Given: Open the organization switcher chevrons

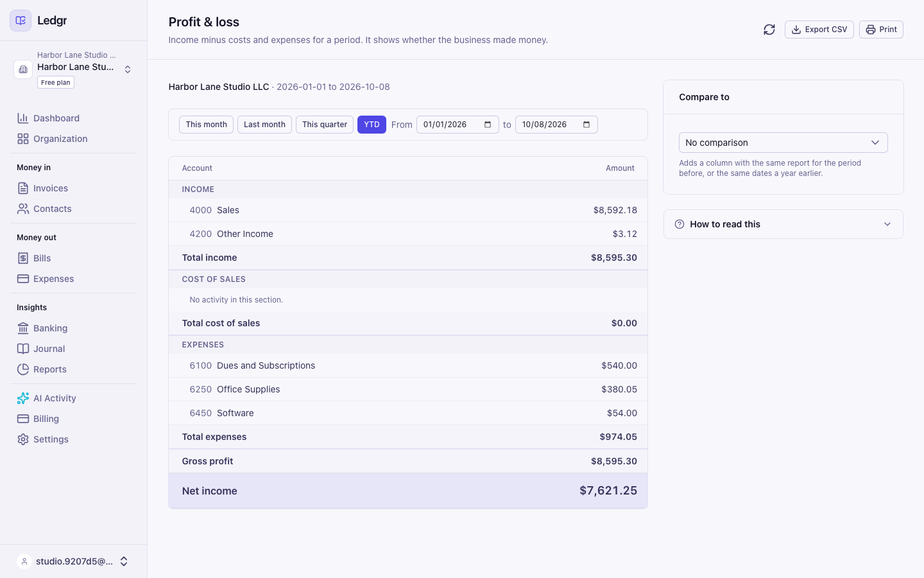Looking at the screenshot, I should tap(128, 69).
